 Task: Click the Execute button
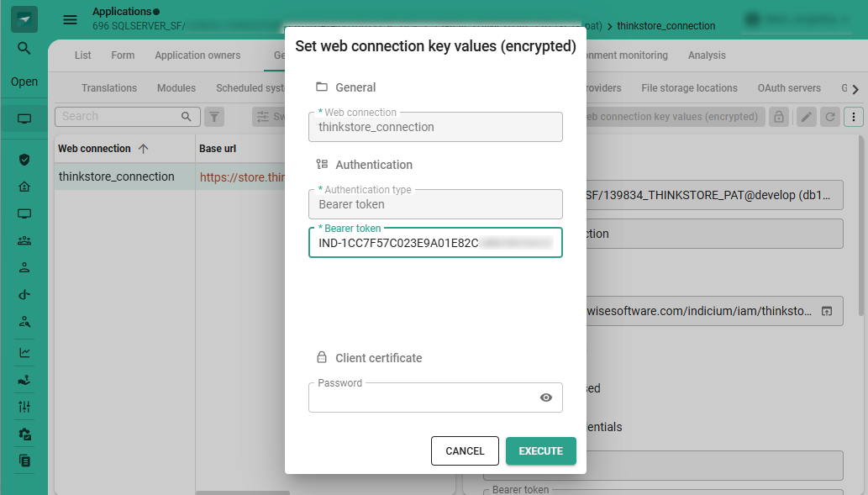click(540, 451)
